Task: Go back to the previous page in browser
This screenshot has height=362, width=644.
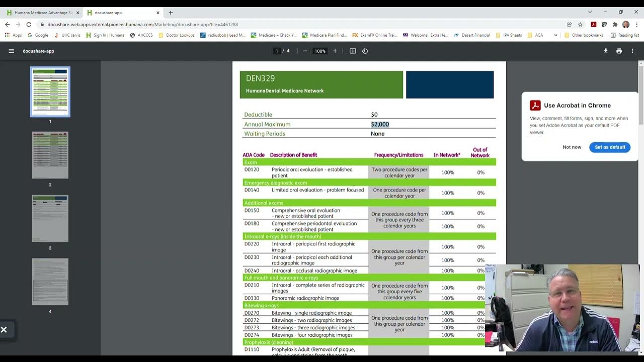Action: (x=7, y=24)
